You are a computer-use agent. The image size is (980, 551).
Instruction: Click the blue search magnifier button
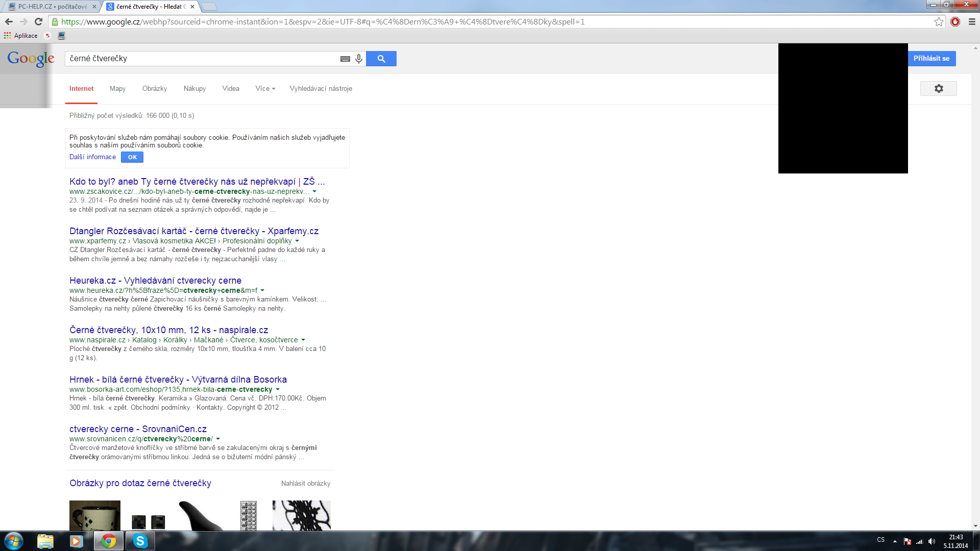381,59
